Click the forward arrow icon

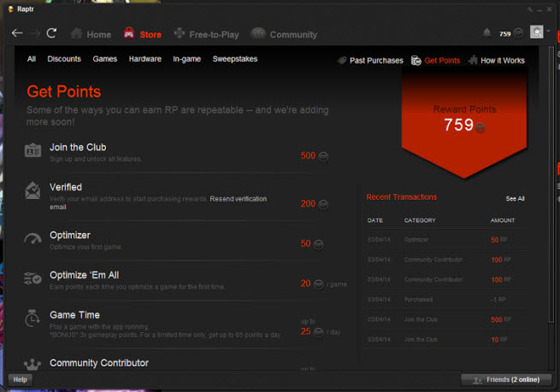[x=35, y=33]
